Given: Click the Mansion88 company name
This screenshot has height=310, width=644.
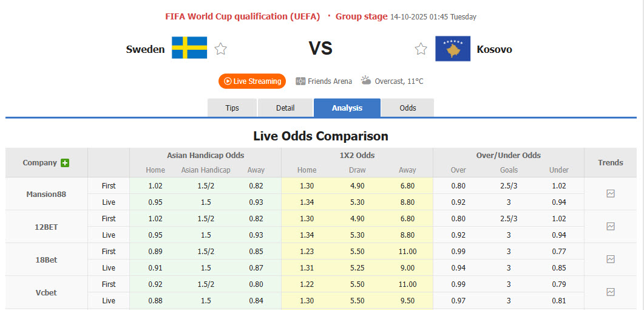Looking at the screenshot, I should click(46, 195).
